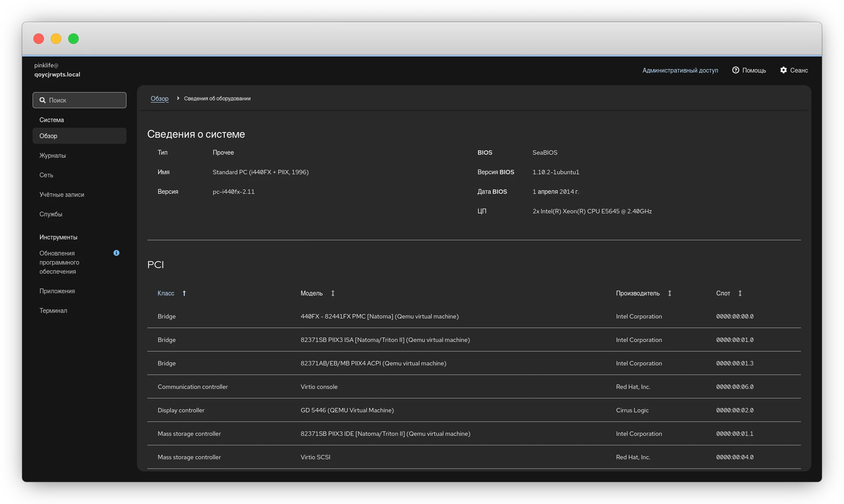Click the blue info icon beside Обновления
This screenshot has width=844, height=504.
tap(116, 253)
